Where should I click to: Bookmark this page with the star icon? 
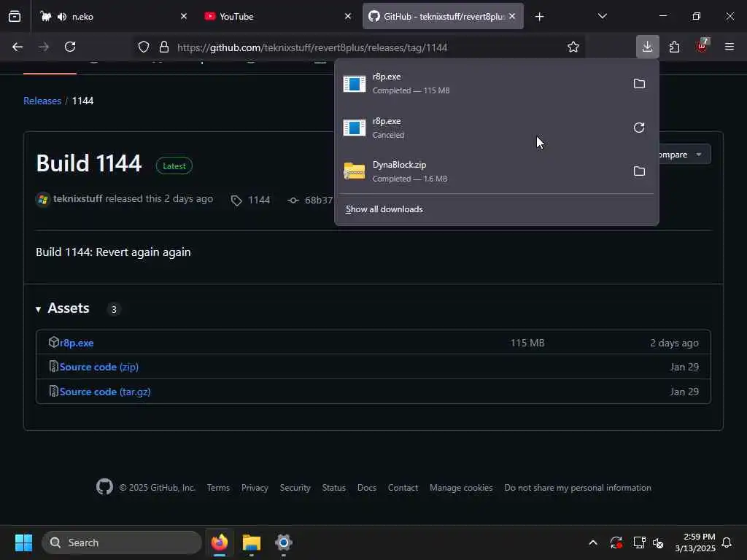click(x=573, y=47)
